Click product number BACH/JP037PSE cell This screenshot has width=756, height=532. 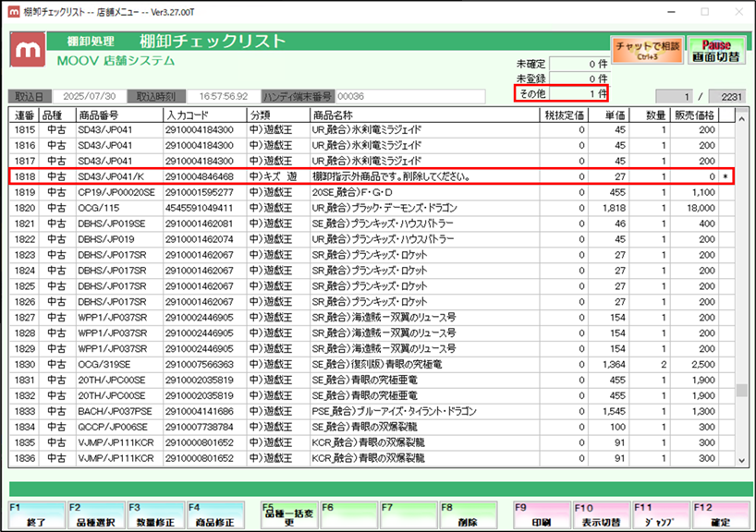point(119,411)
